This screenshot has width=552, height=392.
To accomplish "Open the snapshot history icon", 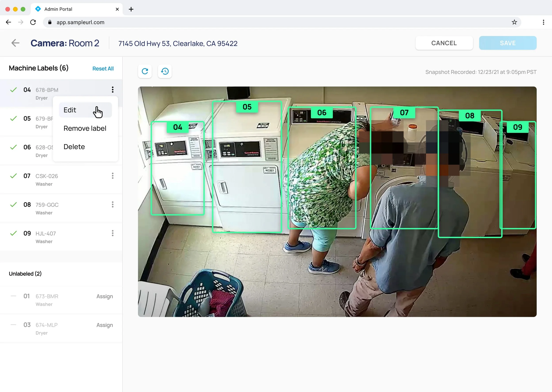I will (x=165, y=71).
